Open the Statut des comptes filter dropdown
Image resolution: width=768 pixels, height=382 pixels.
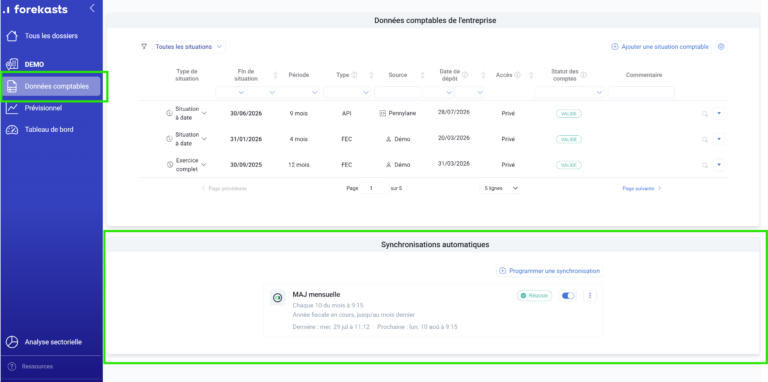click(569, 92)
